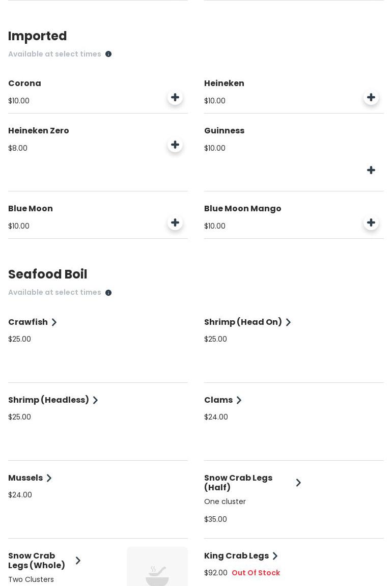The height and width of the screenshot is (586, 392).
Task: Expand Snow Crab Legs (Whole) chevron
Action: click(x=78, y=561)
